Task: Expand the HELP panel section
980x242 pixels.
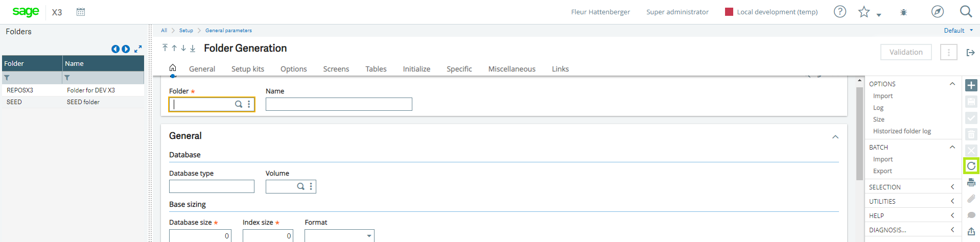Action: (x=952, y=215)
